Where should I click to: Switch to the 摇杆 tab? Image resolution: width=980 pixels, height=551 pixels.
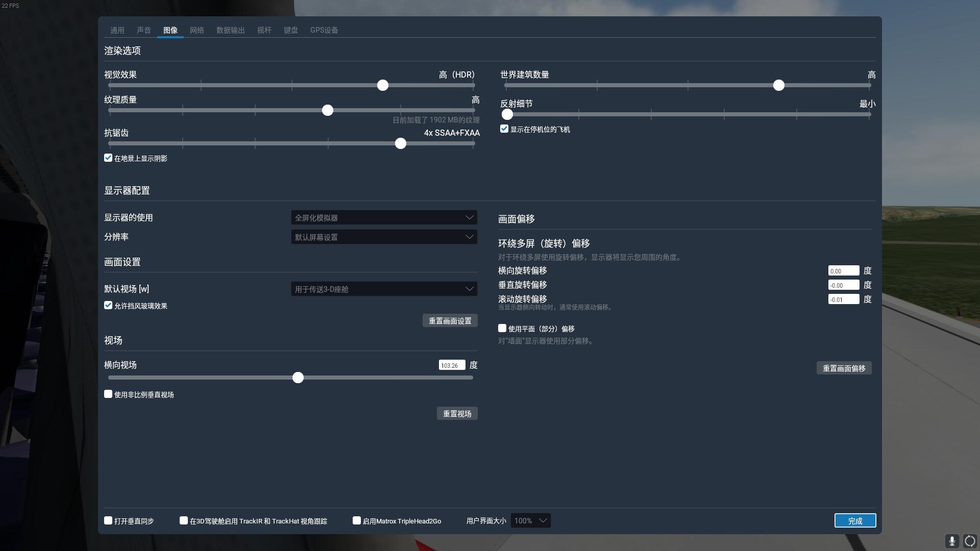coord(264,30)
